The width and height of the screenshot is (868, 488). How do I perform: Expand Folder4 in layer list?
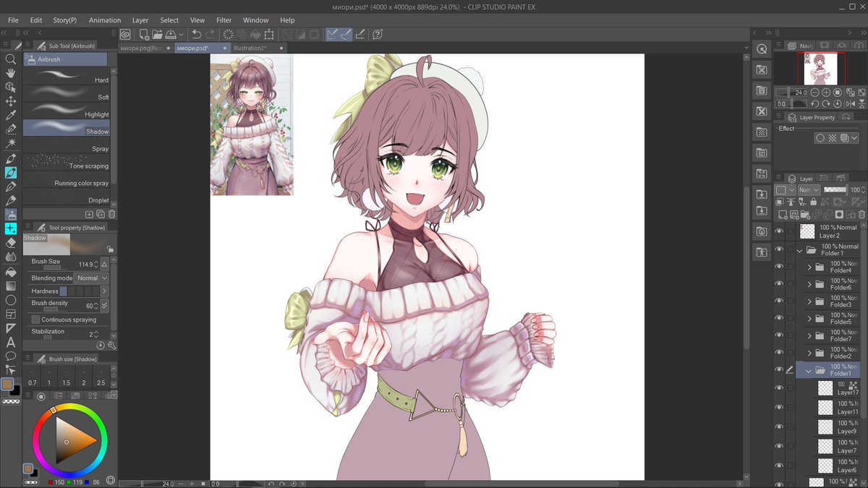click(x=809, y=267)
